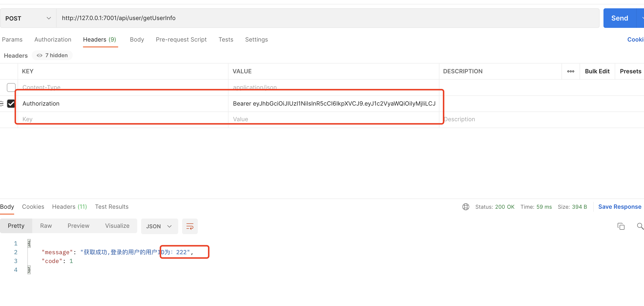Expand the JSON format dropdown
Screen dimensions: 644x306
159,226
